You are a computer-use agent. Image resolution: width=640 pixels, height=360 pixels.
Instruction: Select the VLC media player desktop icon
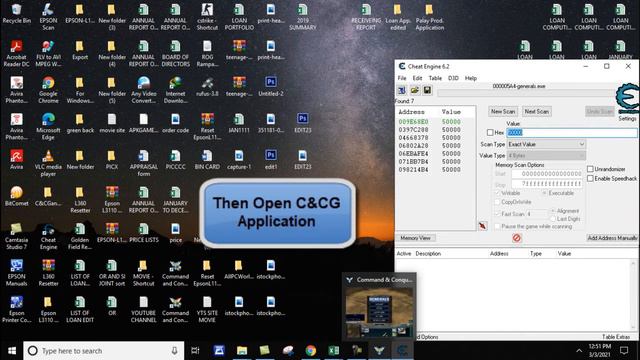(x=48, y=163)
